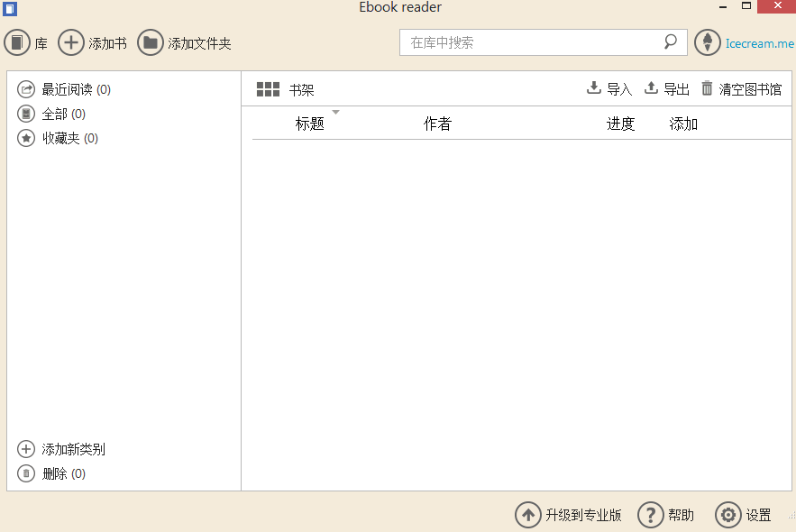This screenshot has height=532, width=796.
Task: Click the Help (帮助) question mark icon
Action: coord(651,515)
